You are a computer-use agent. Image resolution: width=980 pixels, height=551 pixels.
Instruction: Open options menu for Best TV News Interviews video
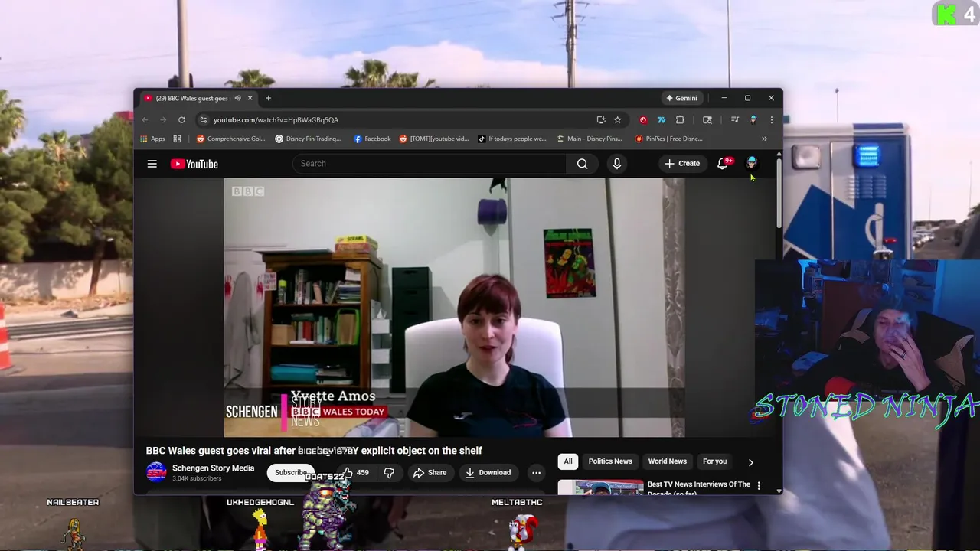(x=759, y=485)
